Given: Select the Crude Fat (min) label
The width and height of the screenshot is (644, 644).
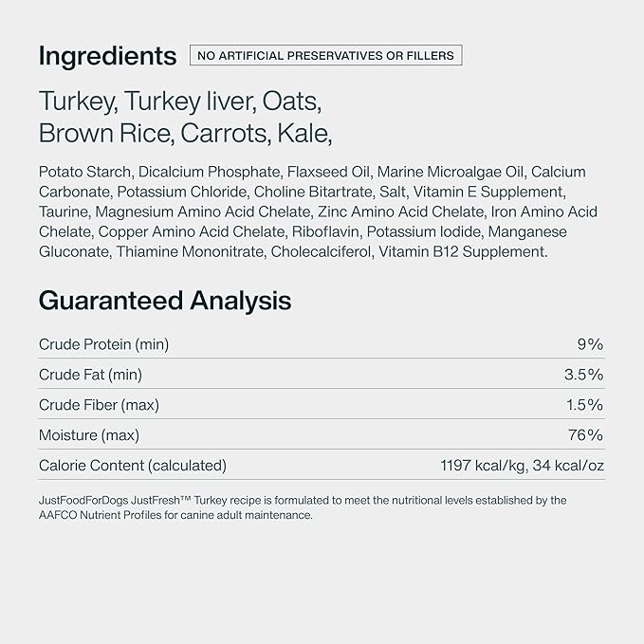Looking at the screenshot, I should pos(90,375).
